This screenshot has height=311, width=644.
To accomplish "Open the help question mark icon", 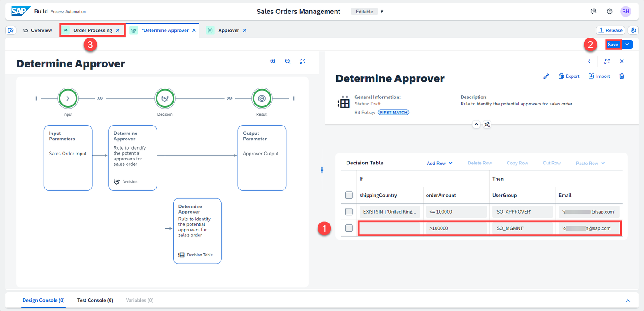I will coord(610,12).
